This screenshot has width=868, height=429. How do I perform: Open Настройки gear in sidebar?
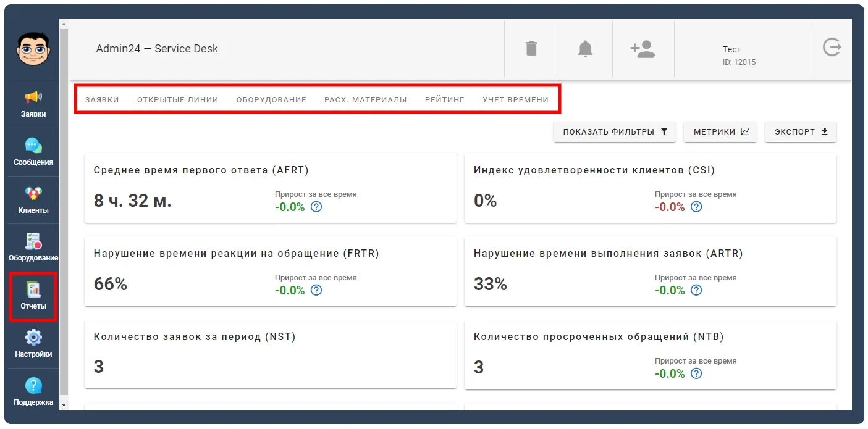(x=33, y=344)
